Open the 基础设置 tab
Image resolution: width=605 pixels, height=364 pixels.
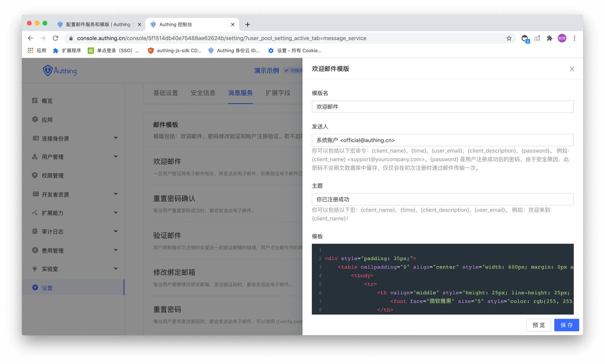(165, 93)
